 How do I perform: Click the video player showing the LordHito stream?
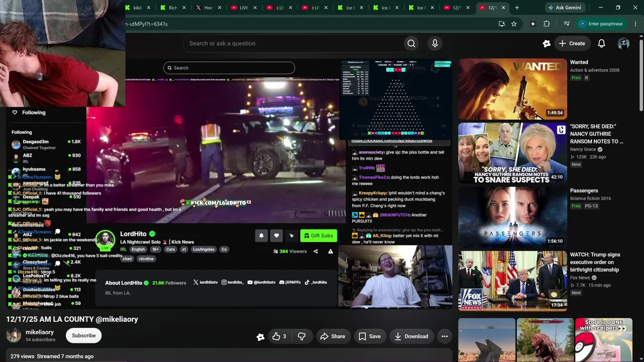tap(229, 184)
